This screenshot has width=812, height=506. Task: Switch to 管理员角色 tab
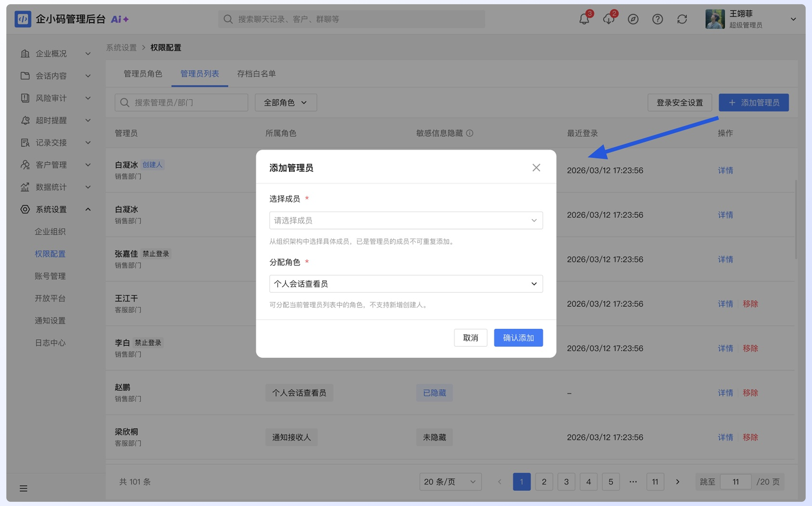tap(143, 74)
